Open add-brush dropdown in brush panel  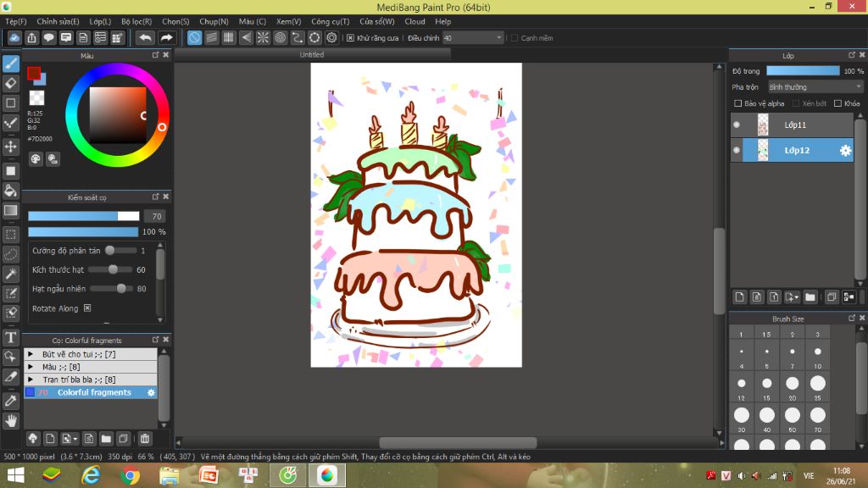click(70, 439)
